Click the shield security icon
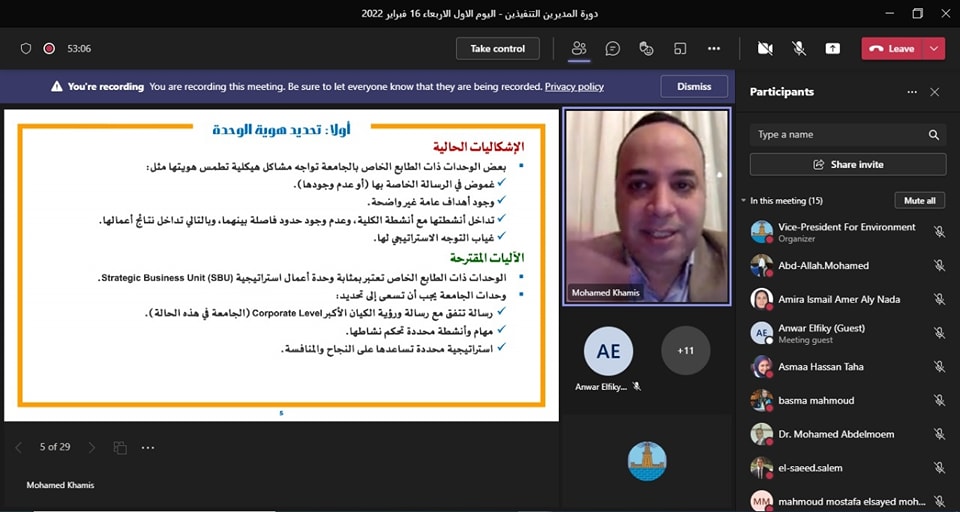The image size is (960, 512). coord(26,48)
